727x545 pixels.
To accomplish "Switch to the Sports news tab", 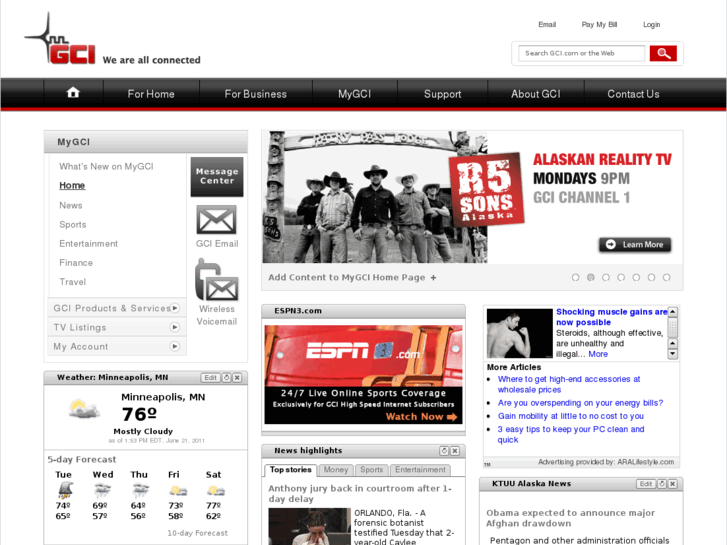I will pos(372,470).
